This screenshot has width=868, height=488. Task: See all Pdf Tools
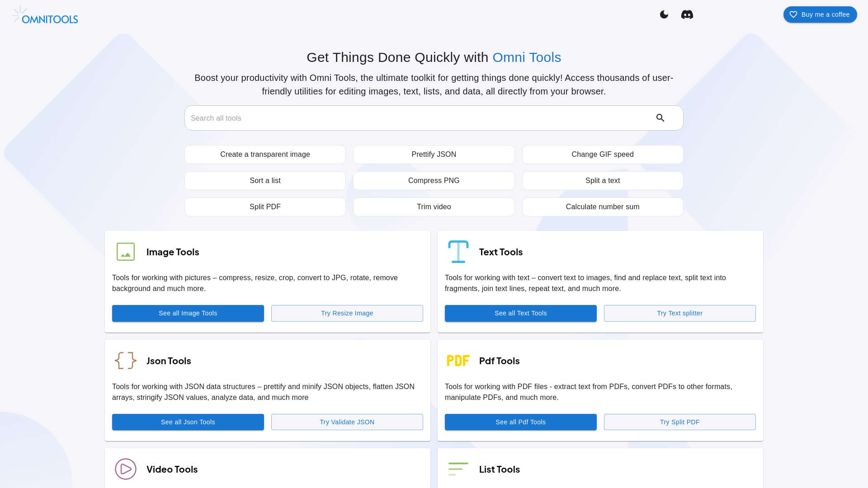tap(520, 422)
